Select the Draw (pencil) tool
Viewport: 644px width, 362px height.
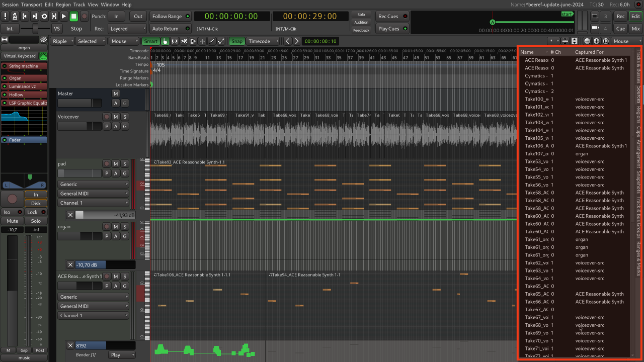pos(212,41)
